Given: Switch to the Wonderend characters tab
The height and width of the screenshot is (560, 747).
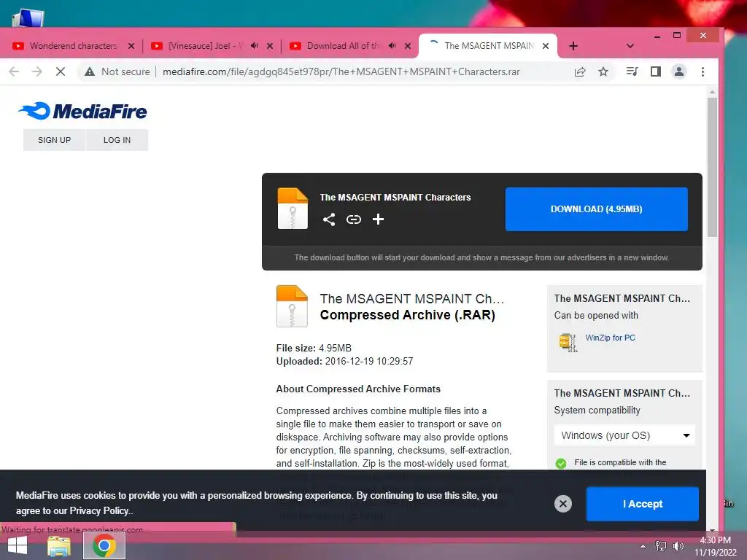Looking at the screenshot, I should point(73,46).
